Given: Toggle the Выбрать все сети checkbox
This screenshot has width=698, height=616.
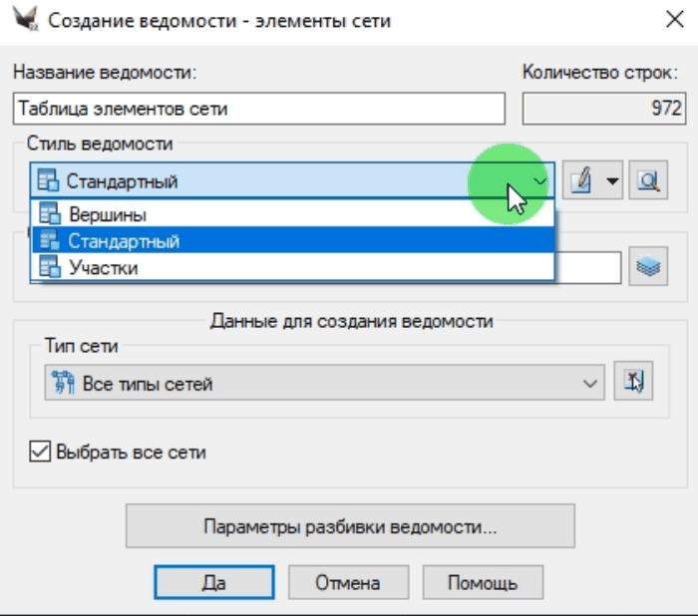Looking at the screenshot, I should pos(40,452).
